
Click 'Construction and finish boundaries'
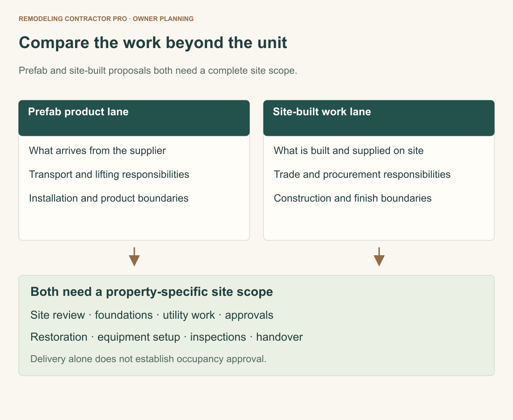(x=353, y=198)
